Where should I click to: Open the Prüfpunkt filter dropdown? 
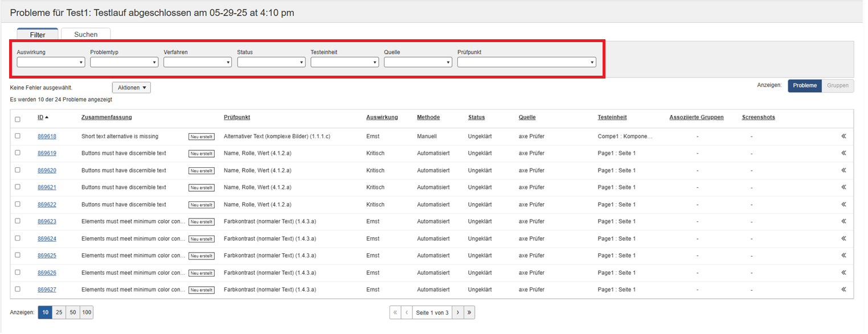point(526,63)
